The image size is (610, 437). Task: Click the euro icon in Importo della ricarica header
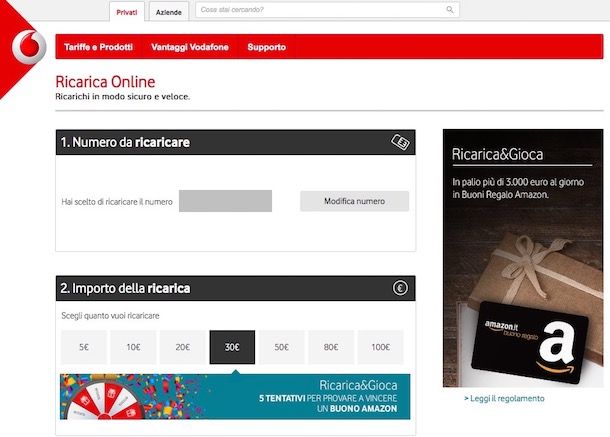[x=400, y=288]
